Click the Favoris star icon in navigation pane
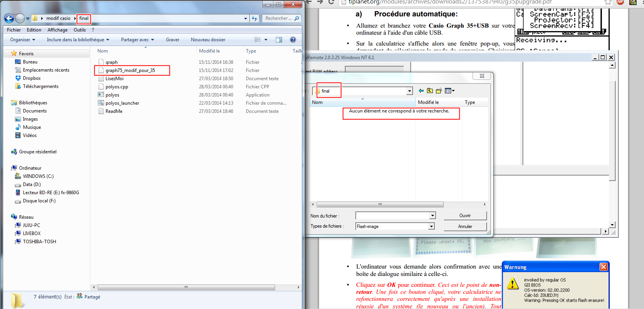644x309 pixels. click(14, 53)
